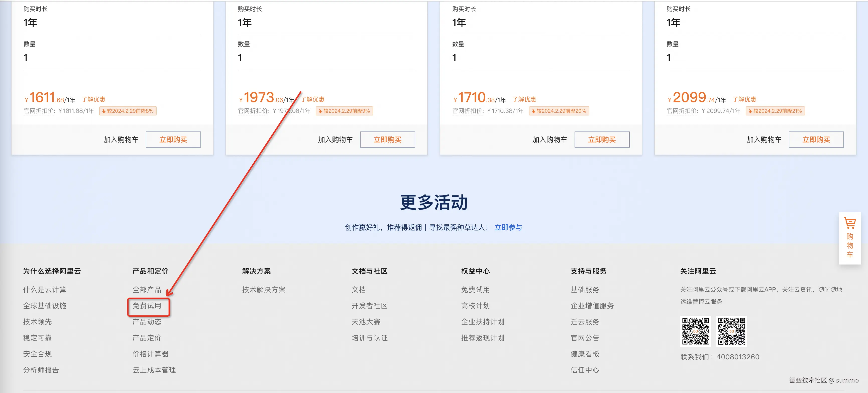Add the ¥1973.06 plan to cart
The image size is (868, 393).
tap(335, 140)
